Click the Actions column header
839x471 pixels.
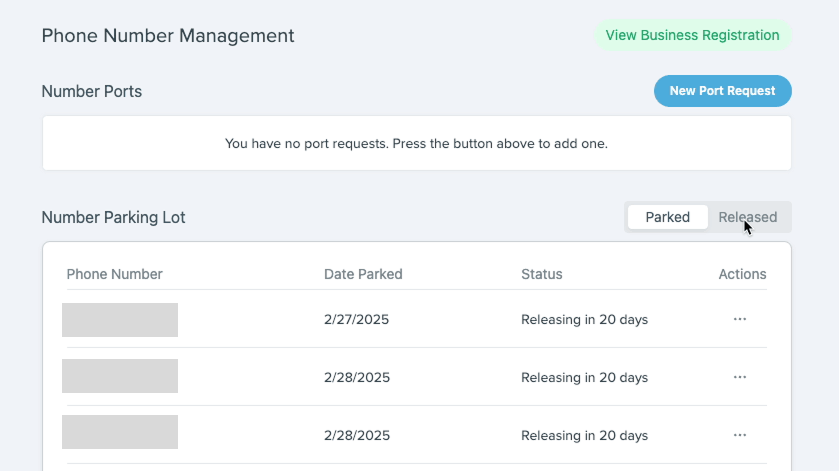(742, 274)
